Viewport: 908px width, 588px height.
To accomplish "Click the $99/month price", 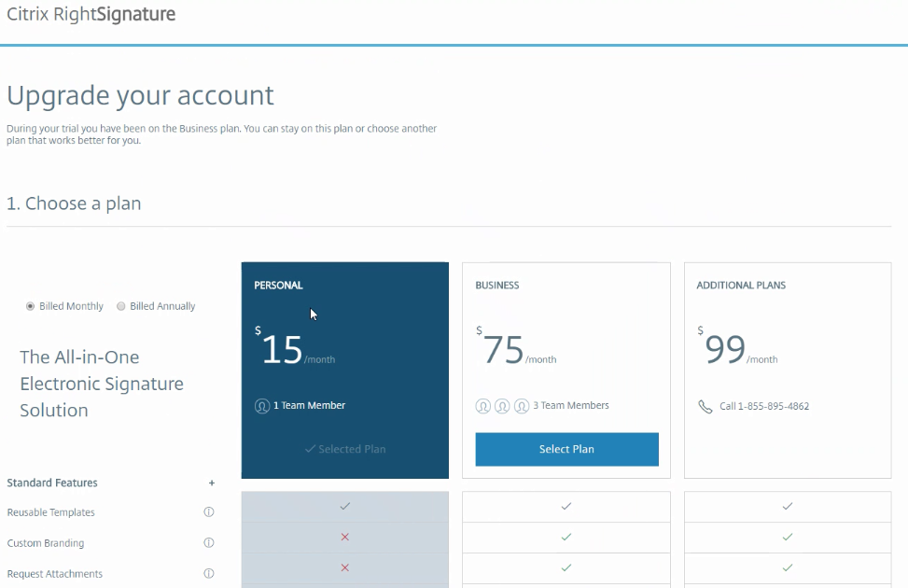I will pos(737,347).
